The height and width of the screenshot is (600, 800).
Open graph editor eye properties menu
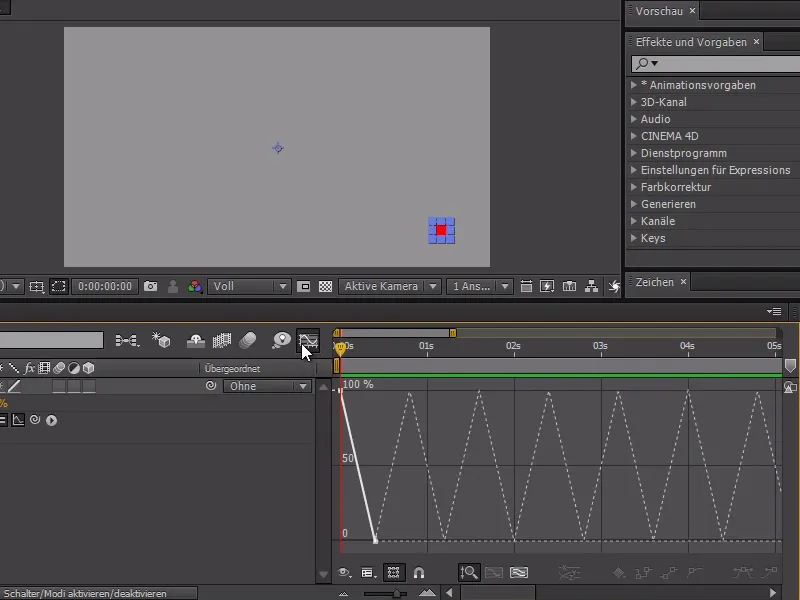(344, 572)
